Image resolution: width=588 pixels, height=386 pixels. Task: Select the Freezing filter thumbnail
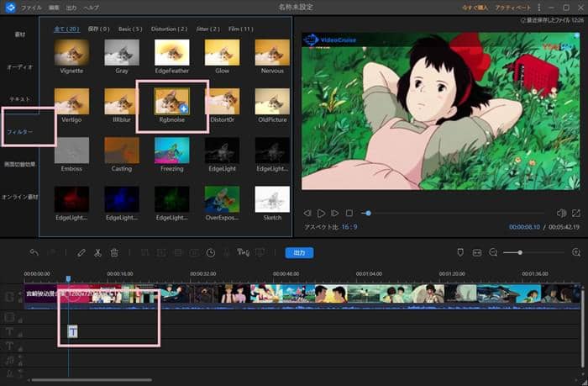(x=172, y=151)
